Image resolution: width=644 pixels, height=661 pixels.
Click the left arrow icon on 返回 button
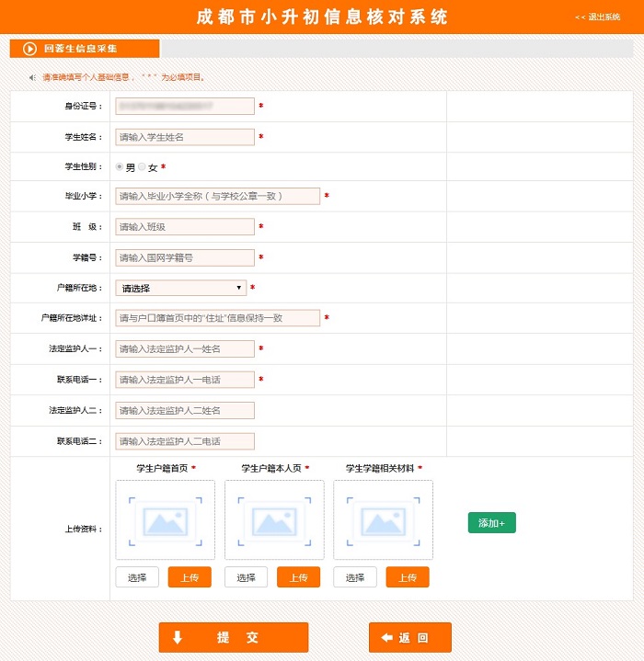tap(386, 637)
